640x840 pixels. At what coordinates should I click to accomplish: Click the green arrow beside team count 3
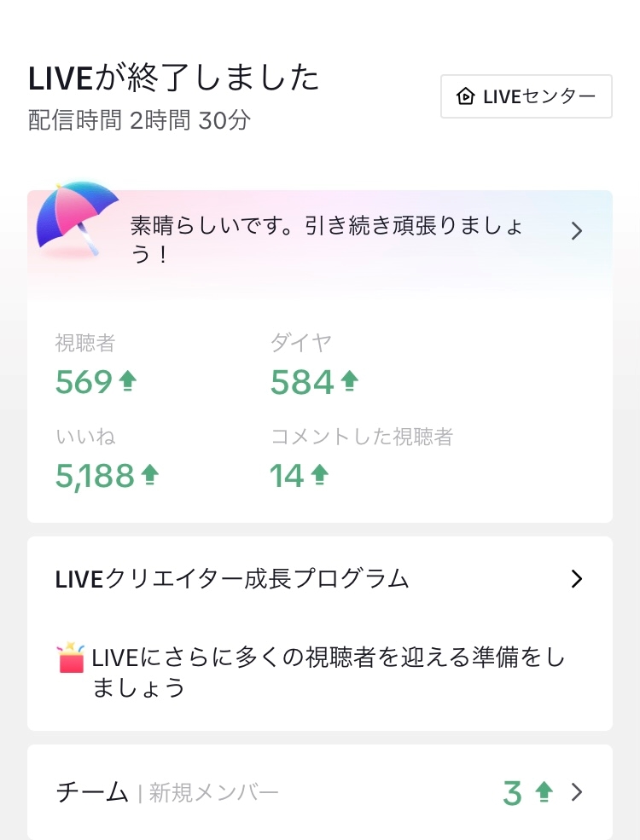(x=544, y=792)
